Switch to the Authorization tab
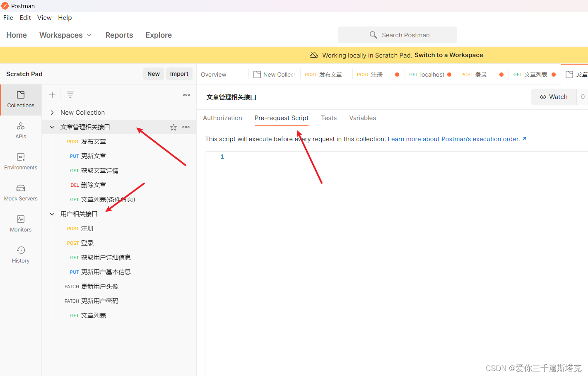The height and width of the screenshot is (376, 588). [x=222, y=118]
